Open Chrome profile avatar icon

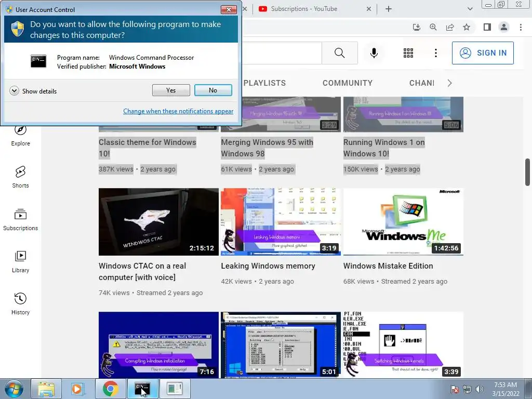click(504, 27)
